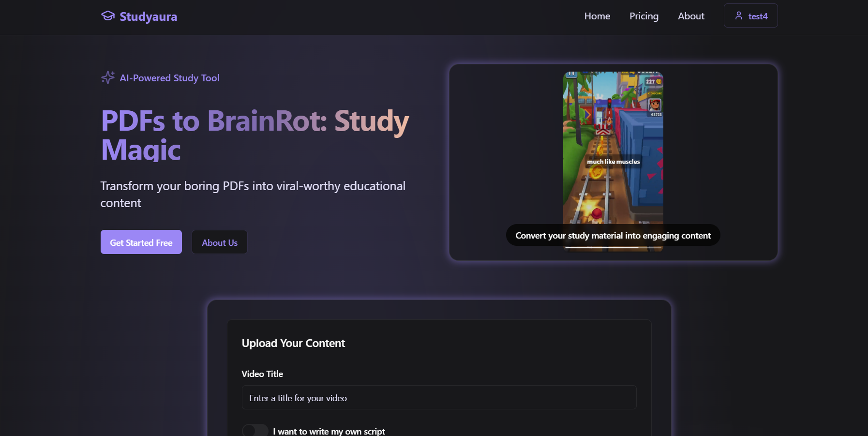
Task: Open the Pricing page
Action: tap(644, 16)
